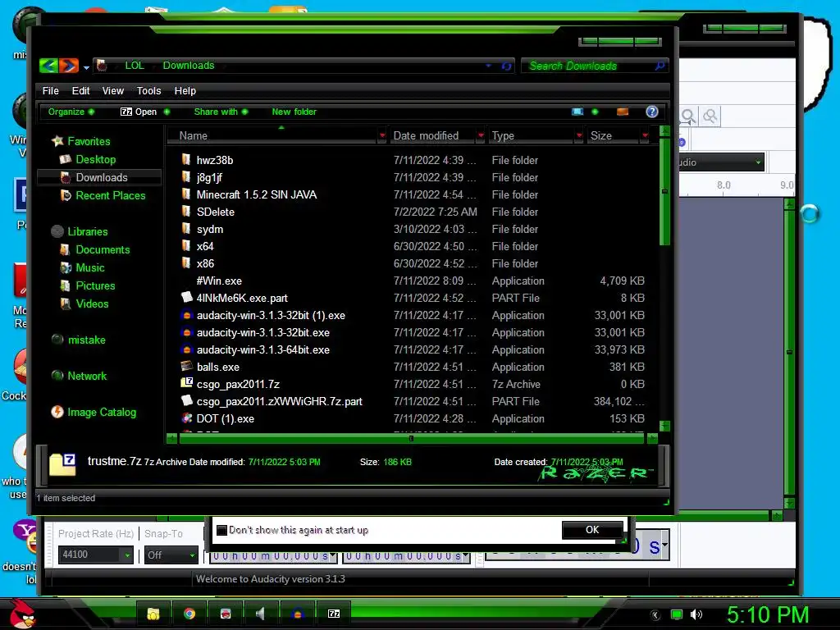Open the Size column filter arrow
Viewport: 840px width, 630px height.
click(x=646, y=136)
